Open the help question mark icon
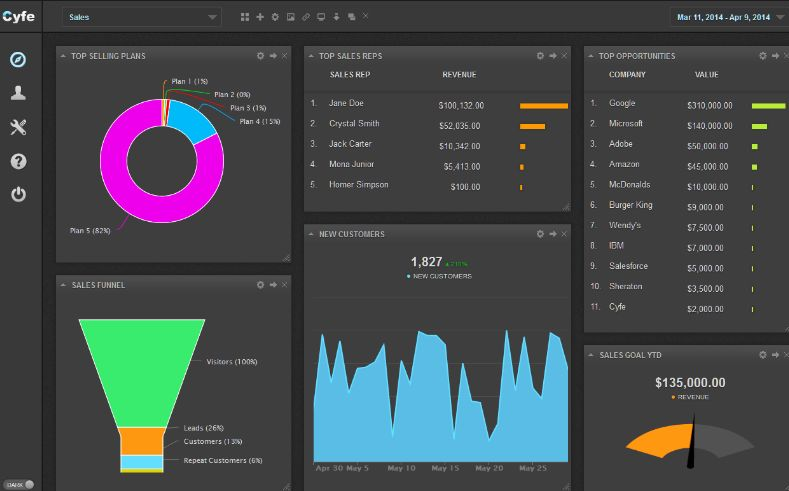 [x=18, y=161]
